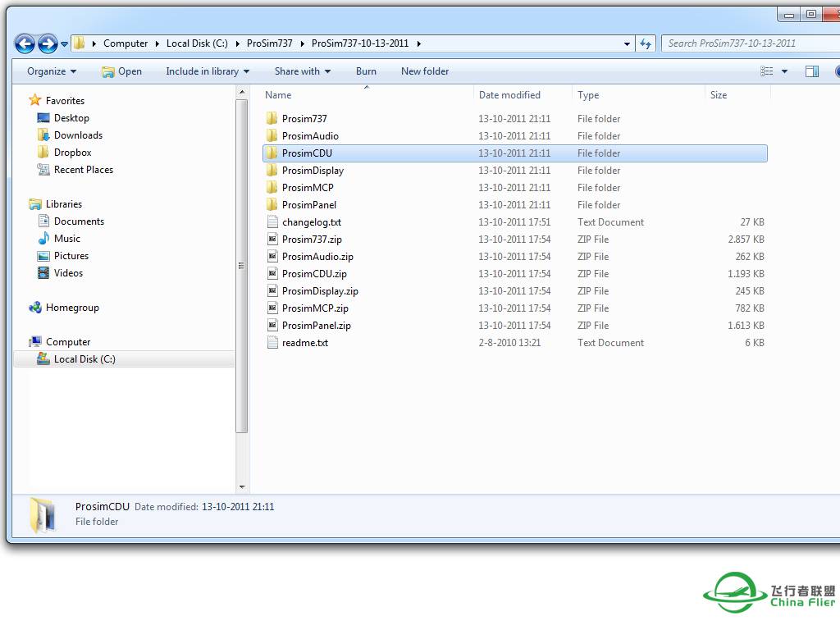840x630 pixels.
Task: Open the Music library icon
Action: (x=43, y=239)
